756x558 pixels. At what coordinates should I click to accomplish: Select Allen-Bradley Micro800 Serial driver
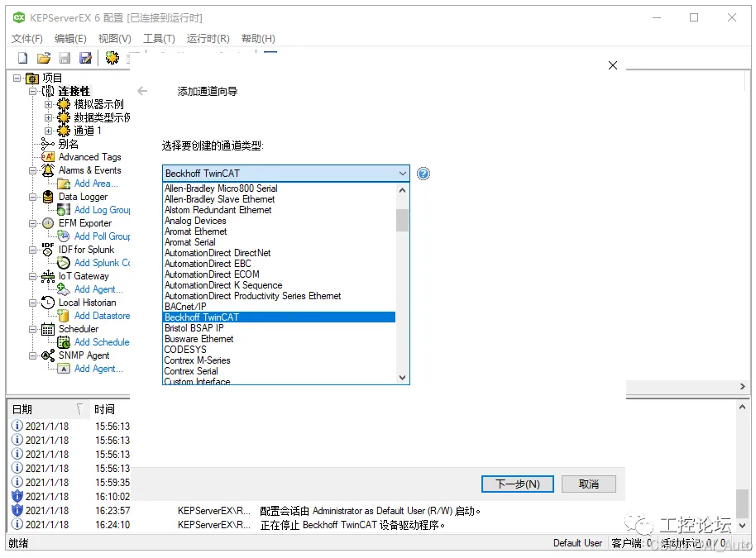[x=280, y=188]
